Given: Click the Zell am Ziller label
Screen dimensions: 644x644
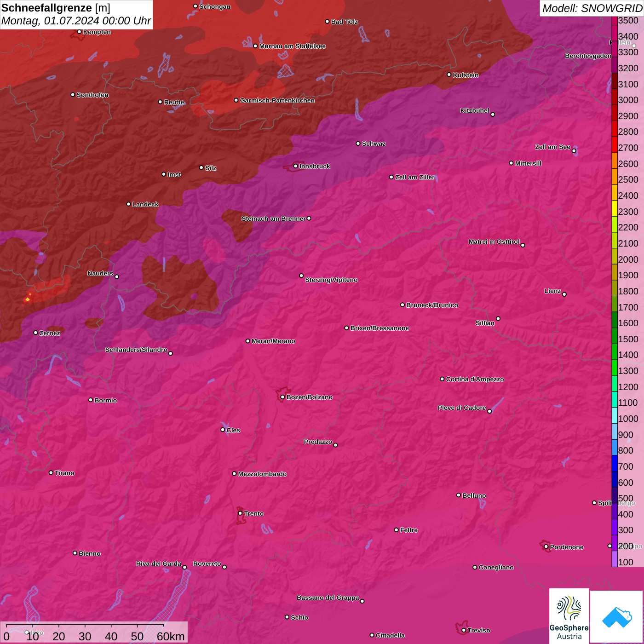Looking at the screenshot, I should 415,177.
